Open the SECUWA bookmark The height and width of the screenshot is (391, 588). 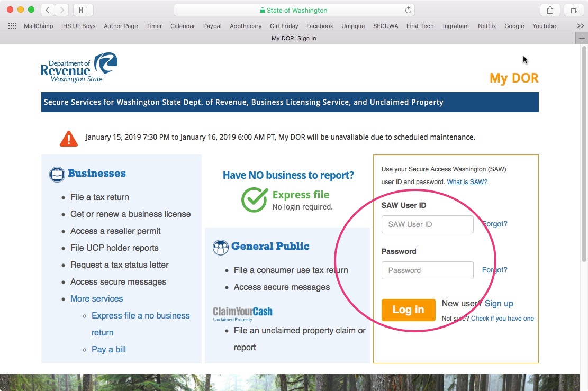point(385,26)
